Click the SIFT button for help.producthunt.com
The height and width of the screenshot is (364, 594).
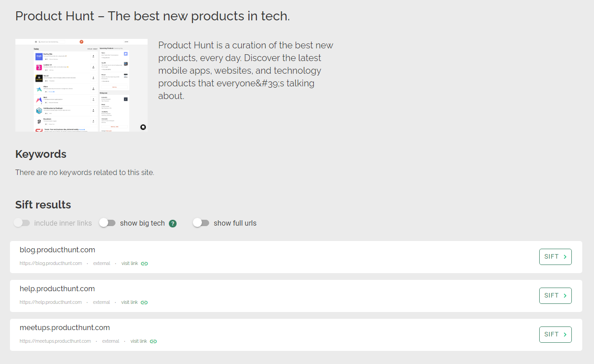(555, 296)
